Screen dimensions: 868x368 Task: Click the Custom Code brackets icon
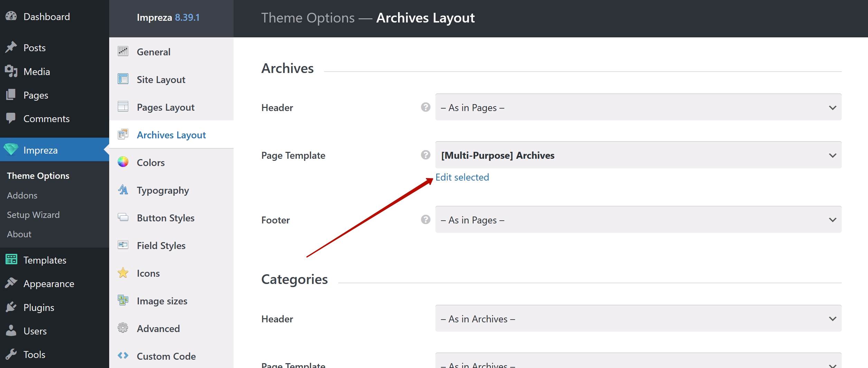123,356
